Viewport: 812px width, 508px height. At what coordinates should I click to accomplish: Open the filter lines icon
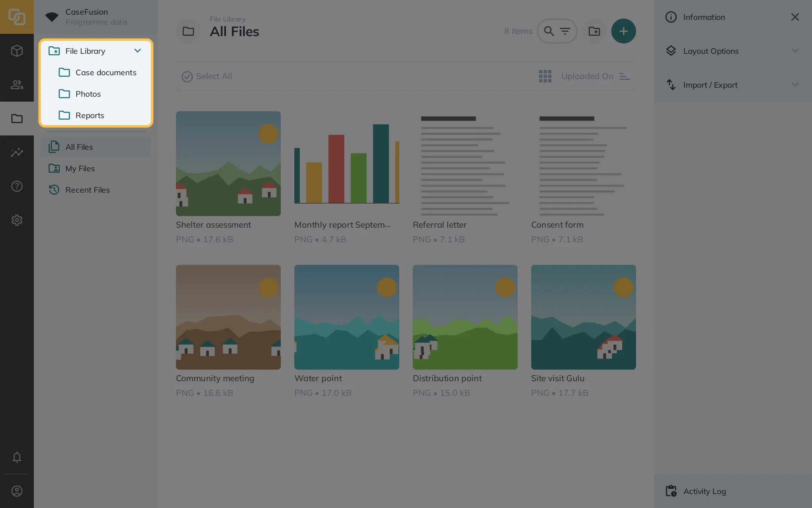tap(565, 31)
